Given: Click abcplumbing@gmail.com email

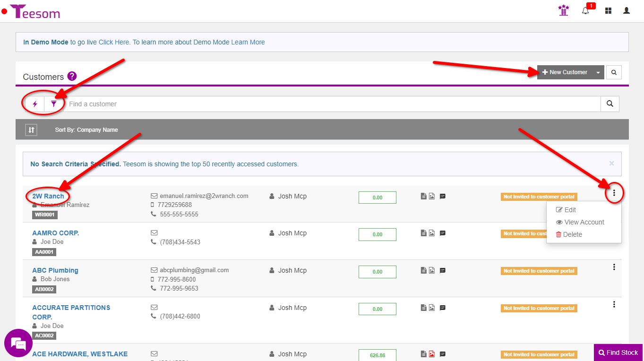Looking at the screenshot, I should coord(194,270).
